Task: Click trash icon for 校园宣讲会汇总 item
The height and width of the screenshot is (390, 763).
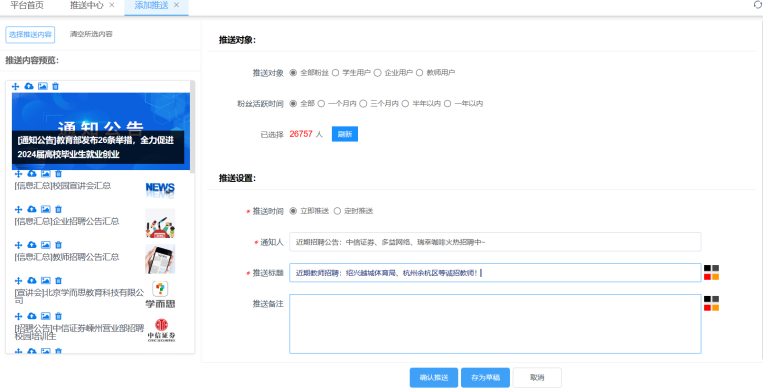Action: [58, 174]
